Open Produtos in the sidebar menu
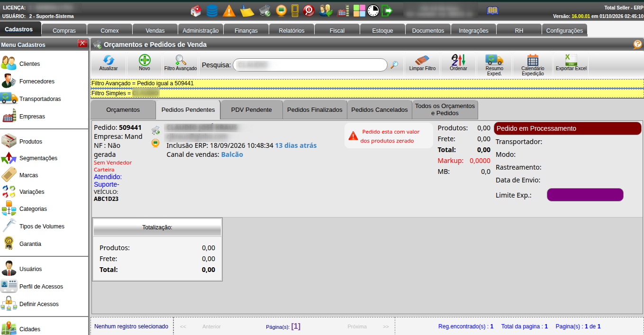Screen dimensions: 644x335 pos(31,141)
